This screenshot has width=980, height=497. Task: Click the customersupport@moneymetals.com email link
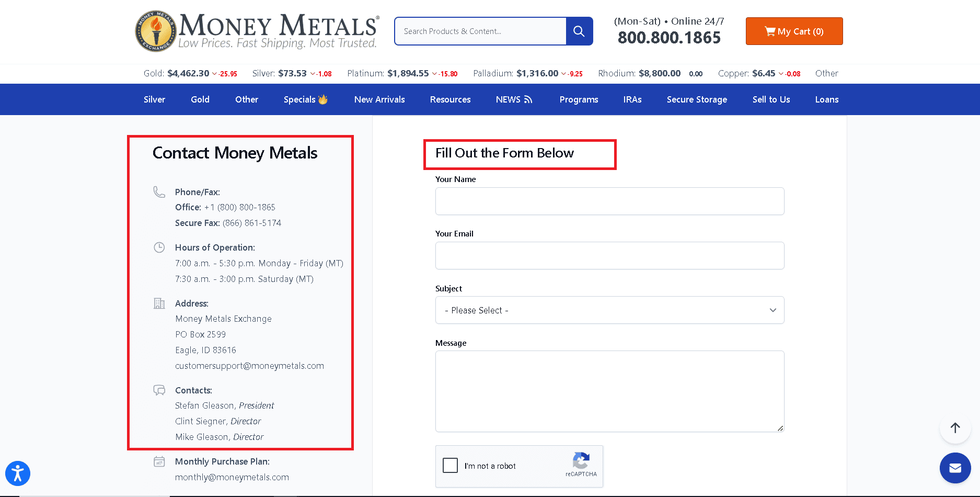(x=249, y=366)
